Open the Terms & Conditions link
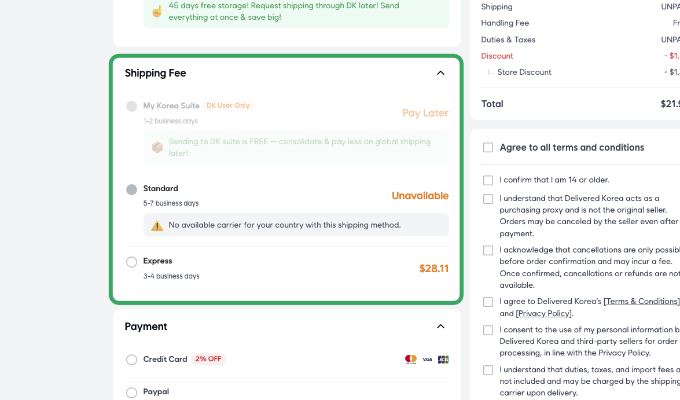 (641, 301)
